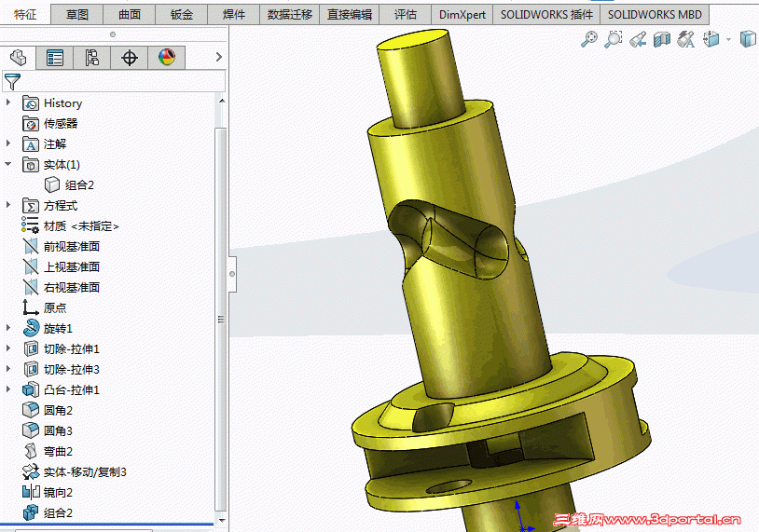759x532 pixels.
Task: Switch to the SOLIDWORKS 插件 tab
Action: click(x=546, y=15)
